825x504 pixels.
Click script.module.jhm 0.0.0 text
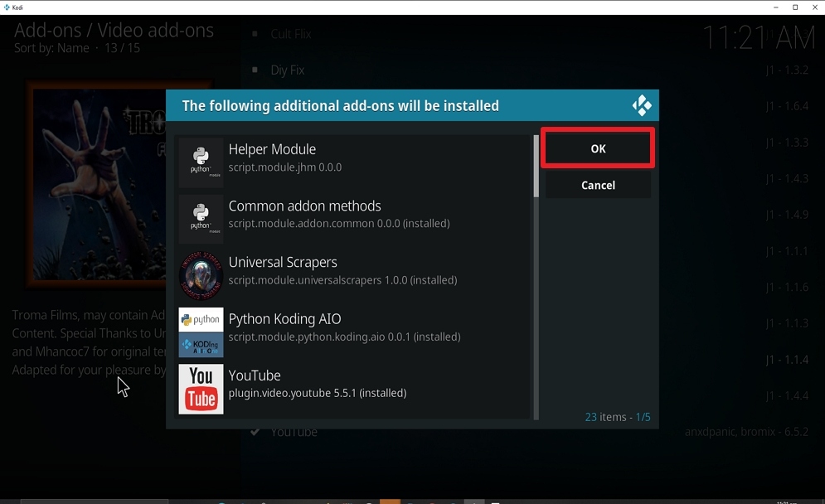pos(285,167)
